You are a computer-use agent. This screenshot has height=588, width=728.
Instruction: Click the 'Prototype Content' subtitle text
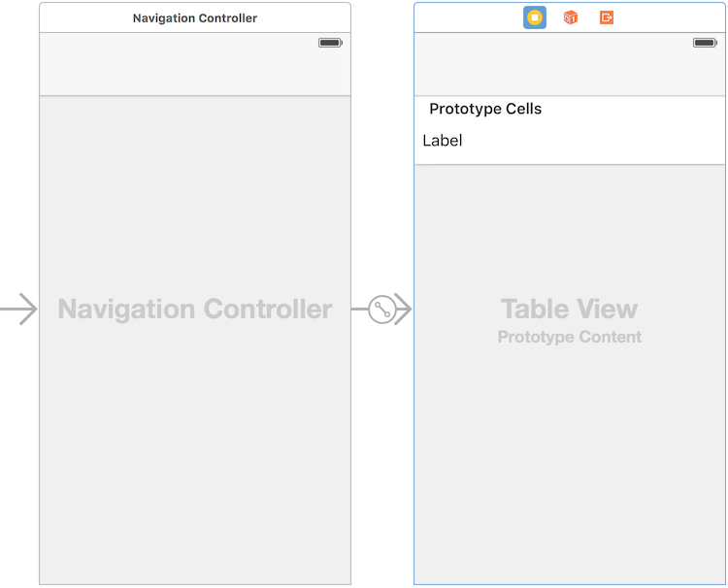[569, 337]
